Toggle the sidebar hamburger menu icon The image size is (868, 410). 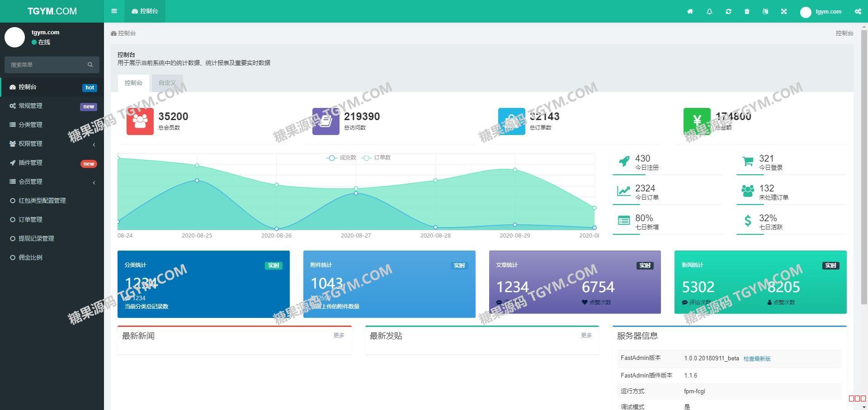(x=114, y=11)
